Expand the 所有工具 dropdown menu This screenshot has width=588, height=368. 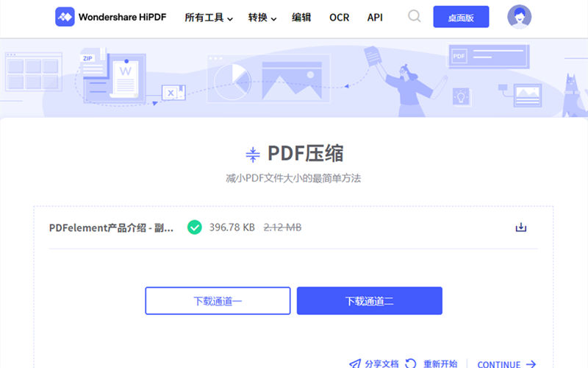pyautogui.click(x=209, y=17)
